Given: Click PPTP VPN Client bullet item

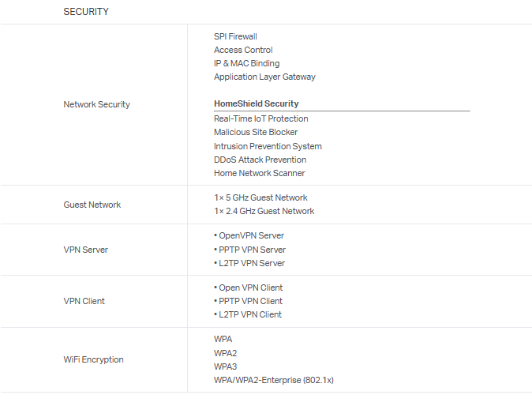Looking at the screenshot, I should click(x=249, y=301).
